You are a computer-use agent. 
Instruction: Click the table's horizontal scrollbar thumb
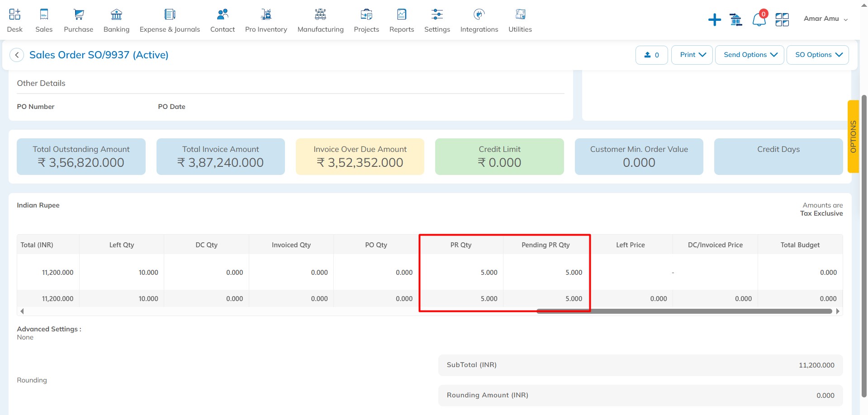point(684,311)
